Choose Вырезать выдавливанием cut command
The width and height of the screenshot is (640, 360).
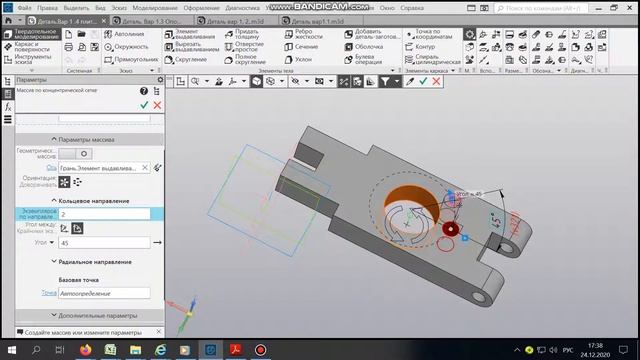click(191, 47)
